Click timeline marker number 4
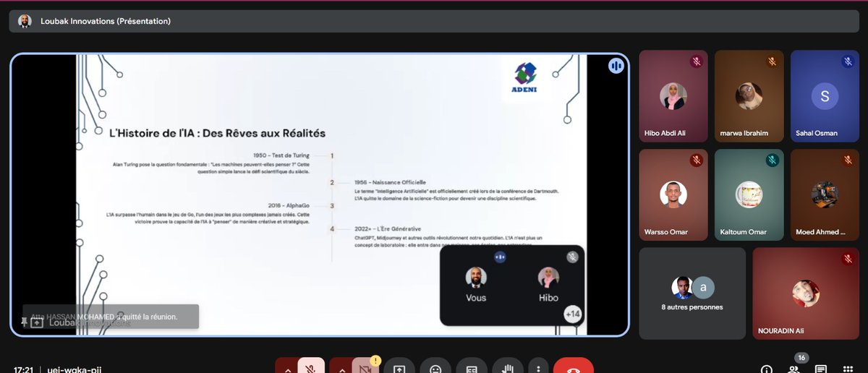 [332, 228]
